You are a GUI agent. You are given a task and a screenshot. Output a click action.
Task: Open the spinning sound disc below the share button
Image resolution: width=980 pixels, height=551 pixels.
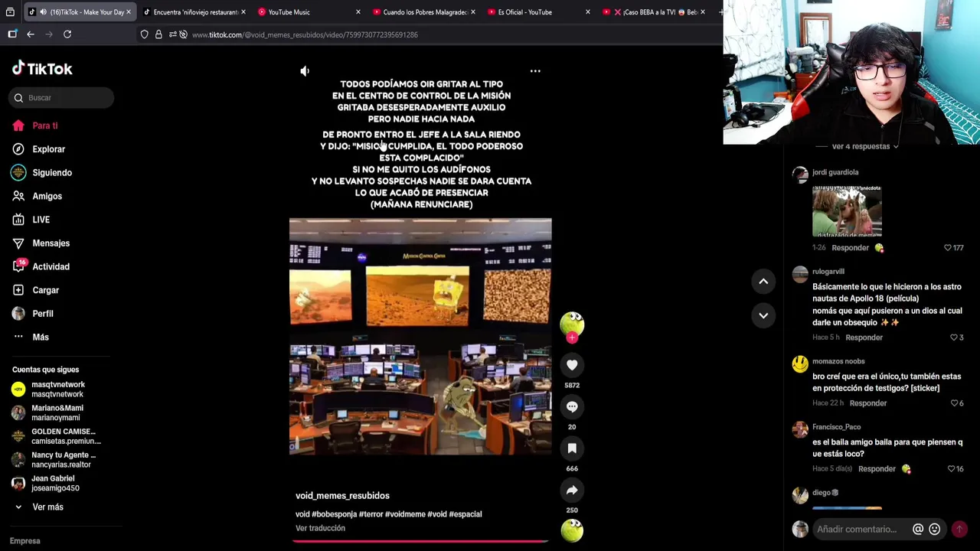click(x=572, y=530)
